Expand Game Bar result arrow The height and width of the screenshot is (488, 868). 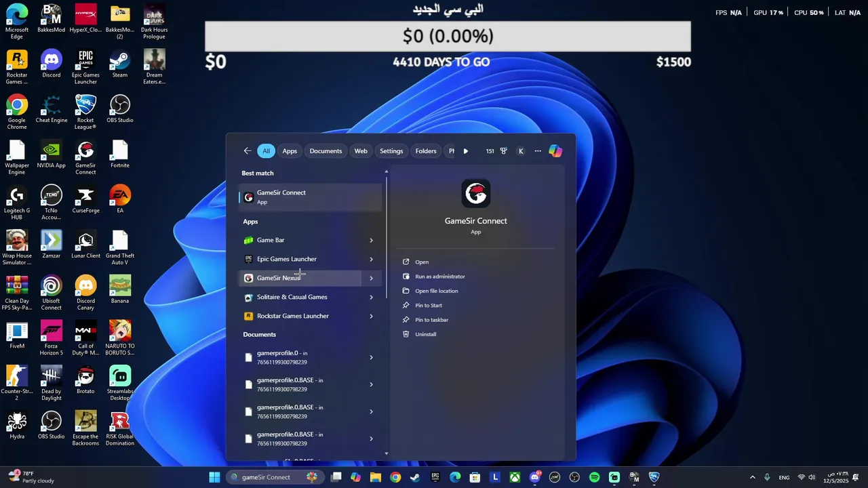371,240
